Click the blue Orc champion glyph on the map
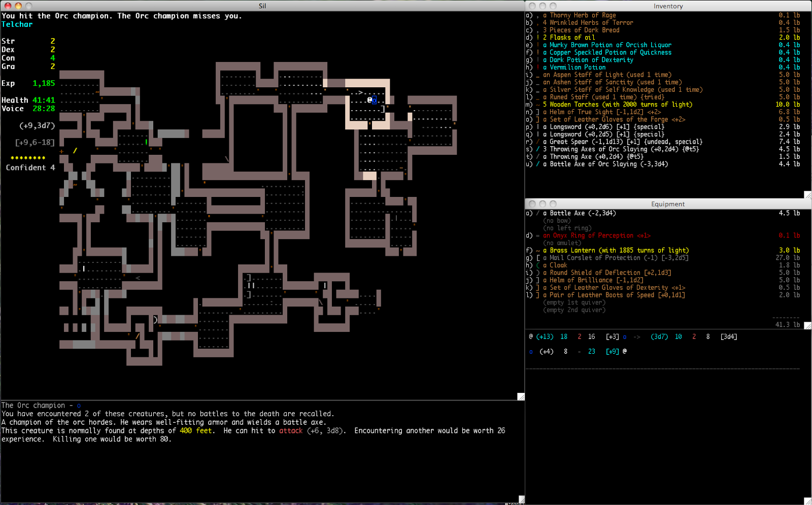Viewport: 812px width, 505px height. coord(375,100)
